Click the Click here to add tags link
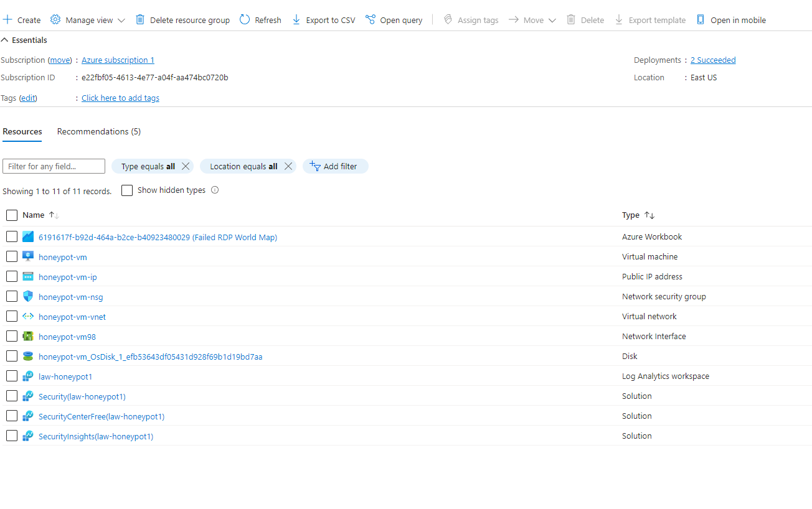The height and width of the screenshot is (509, 812). pyautogui.click(x=120, y=98)
